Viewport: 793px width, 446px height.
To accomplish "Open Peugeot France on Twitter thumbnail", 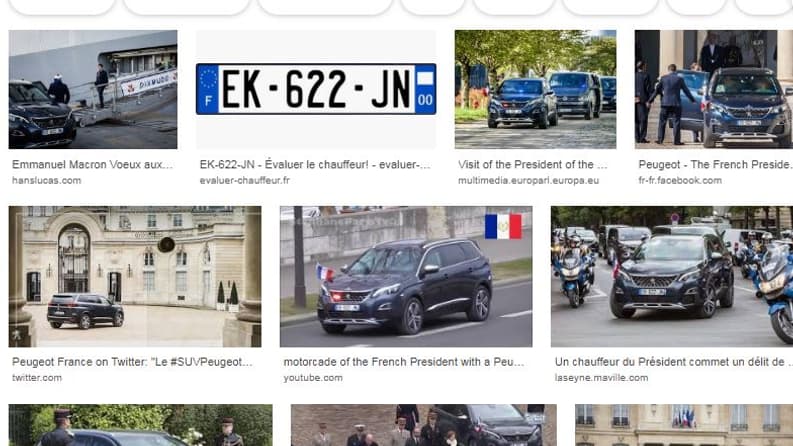I will (x=135, y=276).
